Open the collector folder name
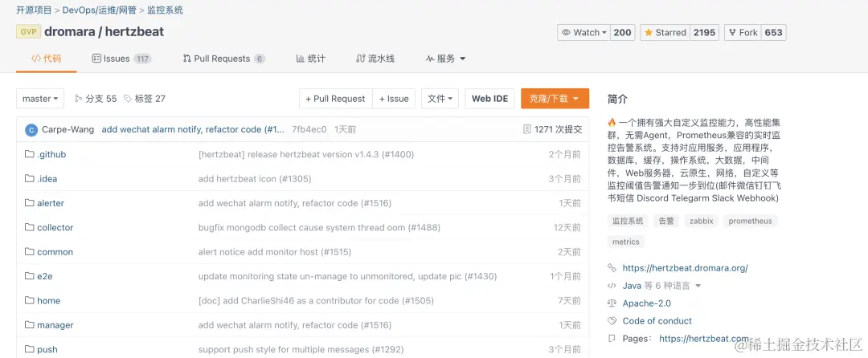The height and width of the screenshot is (358, 868). (55, 227)
